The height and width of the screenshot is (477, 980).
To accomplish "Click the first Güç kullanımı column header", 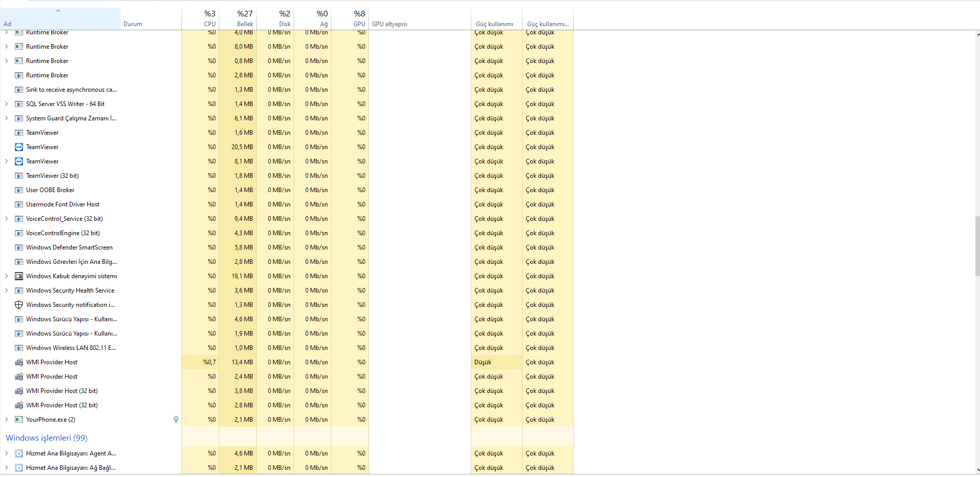I will coord(496,19).
